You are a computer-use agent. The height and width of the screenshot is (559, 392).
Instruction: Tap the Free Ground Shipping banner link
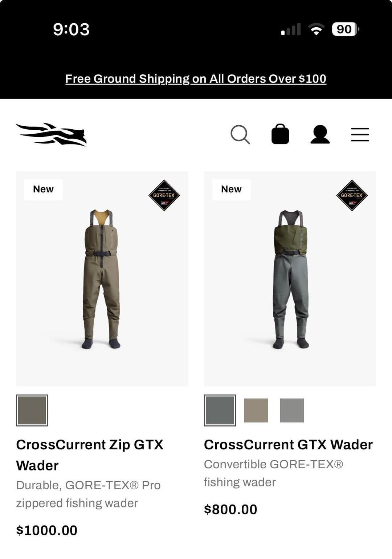tap(196, 79)
